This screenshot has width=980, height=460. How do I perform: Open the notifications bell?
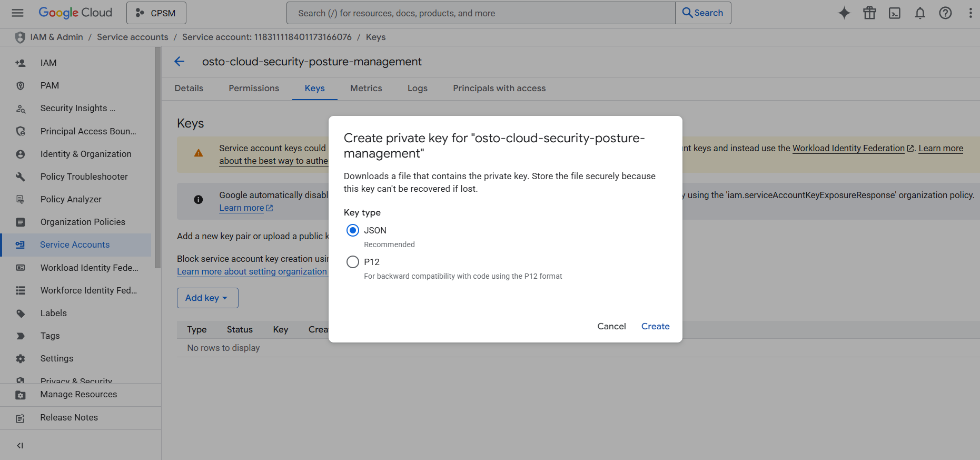(920, 13)
